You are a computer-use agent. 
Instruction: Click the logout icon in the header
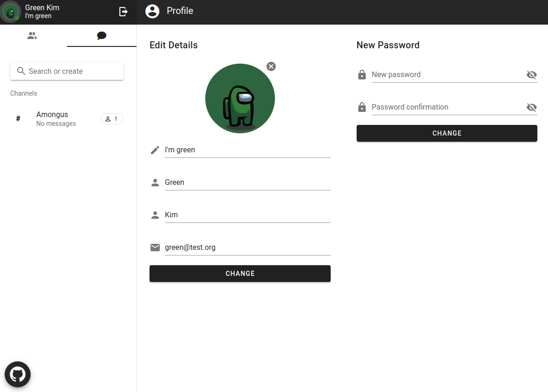(124, 12)
